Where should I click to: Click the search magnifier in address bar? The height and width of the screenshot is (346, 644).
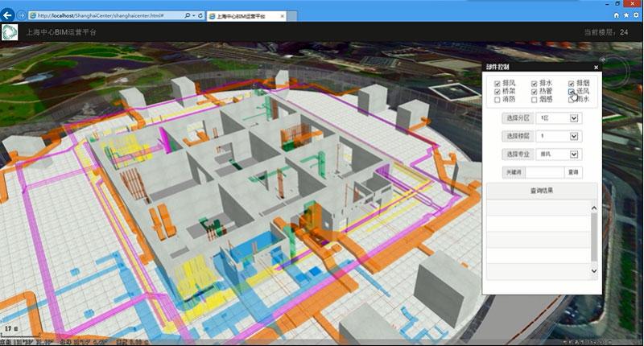pyautogui.click(x=188, y=15)
